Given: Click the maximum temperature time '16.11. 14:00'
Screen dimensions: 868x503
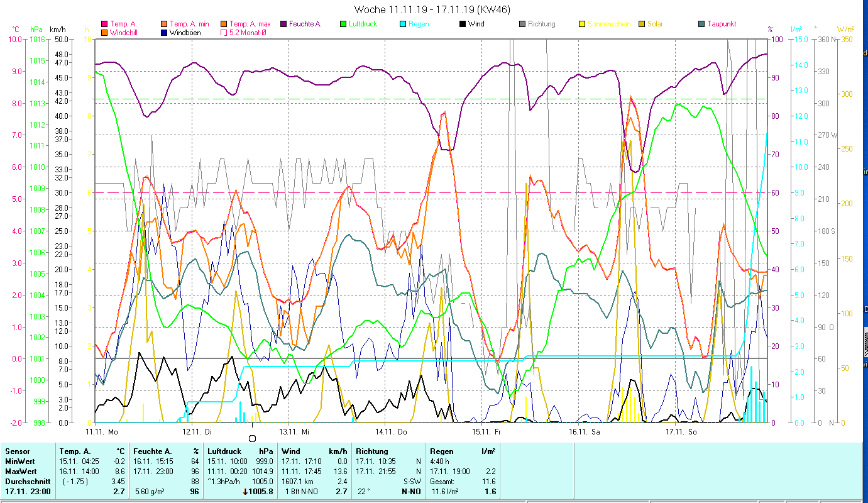Looking at the screenshot, I should pos(80,472).
